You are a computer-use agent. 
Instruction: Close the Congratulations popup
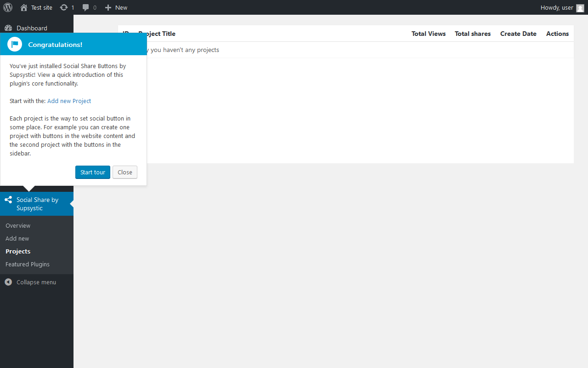[125, 172]
